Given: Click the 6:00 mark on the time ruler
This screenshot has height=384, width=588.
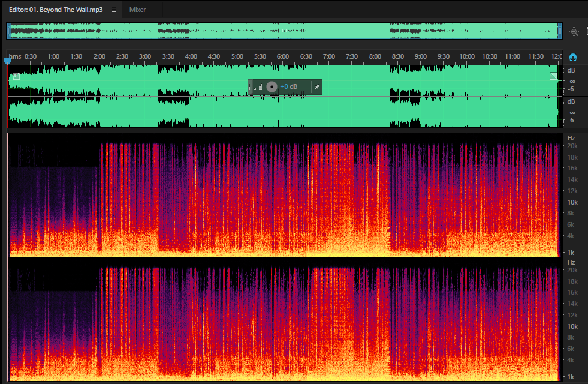Looking at the screenshot, I should 283,56.
